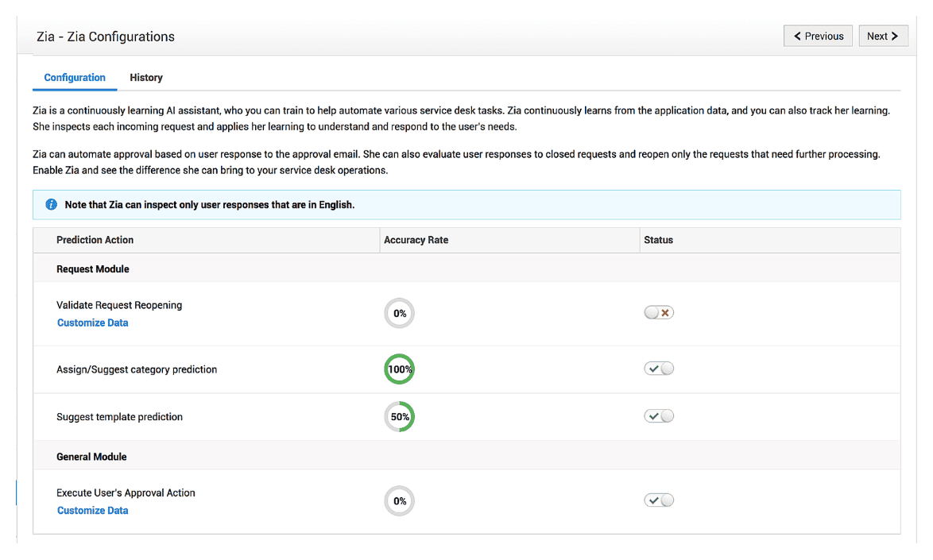The height and width of the screenshot is (560, 933).
Task: Click the Accuracy Rate column header
Action: pos(416,239)
